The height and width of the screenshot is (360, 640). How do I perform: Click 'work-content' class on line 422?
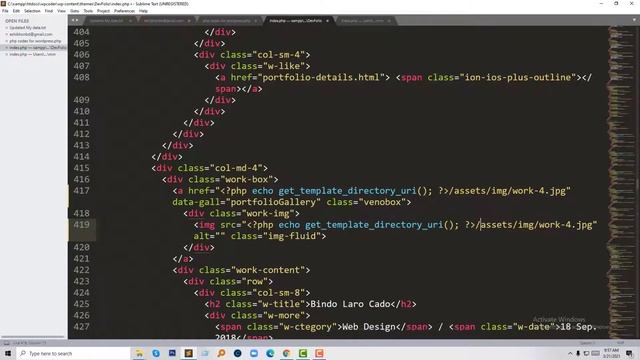click(x=268, y=270)
